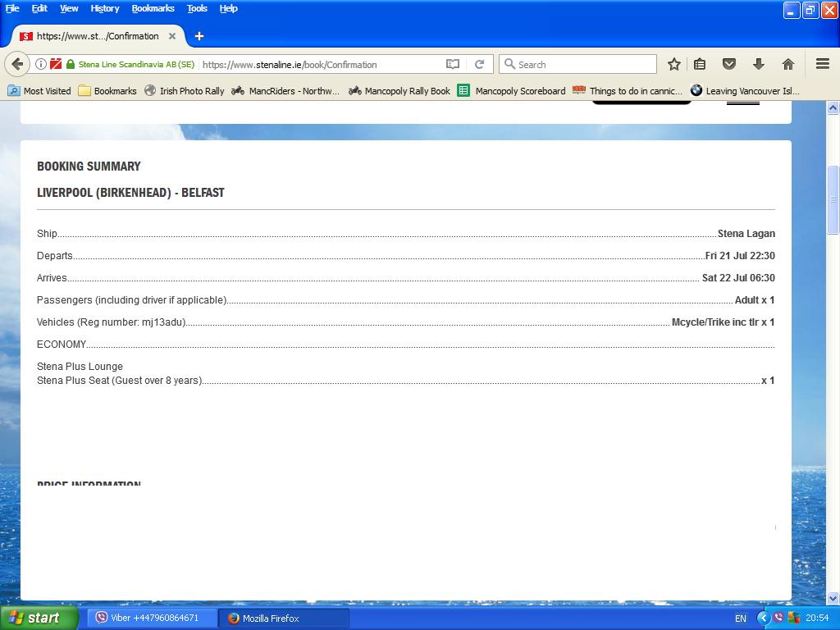
Task: Open the Tools menu
Action: tap(197, 8)
